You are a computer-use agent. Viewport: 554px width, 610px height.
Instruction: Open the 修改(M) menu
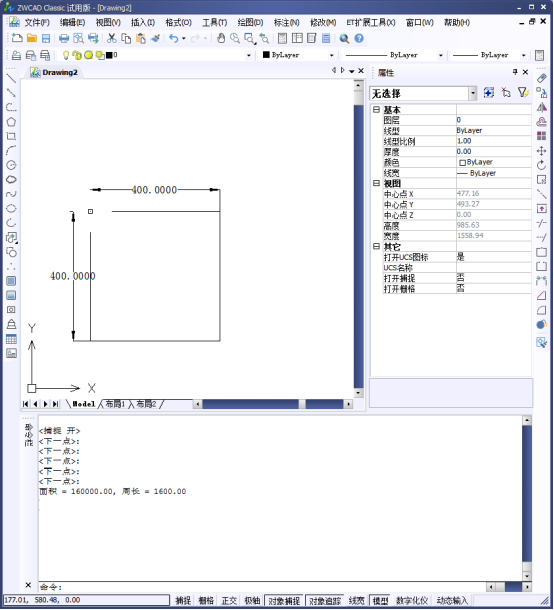coord(323,23)
